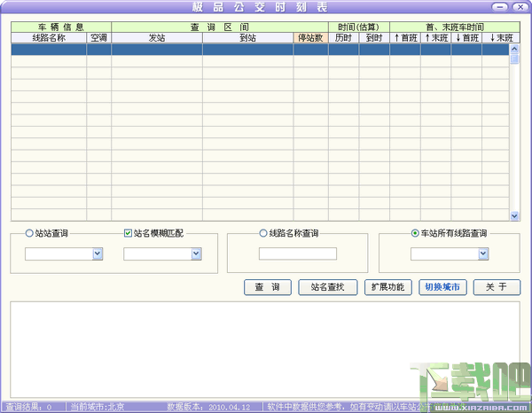
Task: Click the 站名查找 button
Action: (327, 287)
